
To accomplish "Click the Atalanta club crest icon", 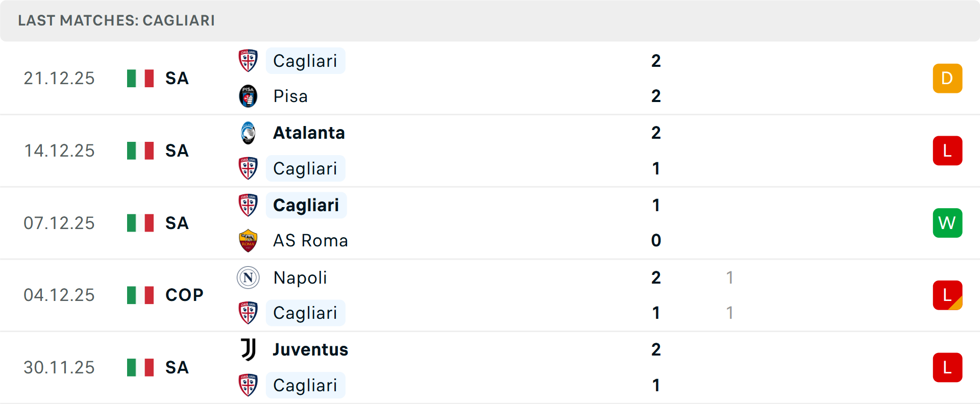I will tap(248, 133).
